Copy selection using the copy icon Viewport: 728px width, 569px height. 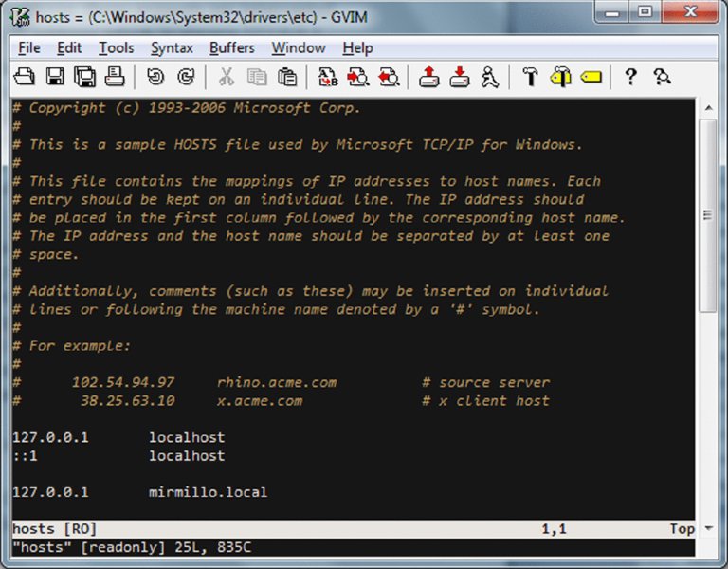(257, 77)
